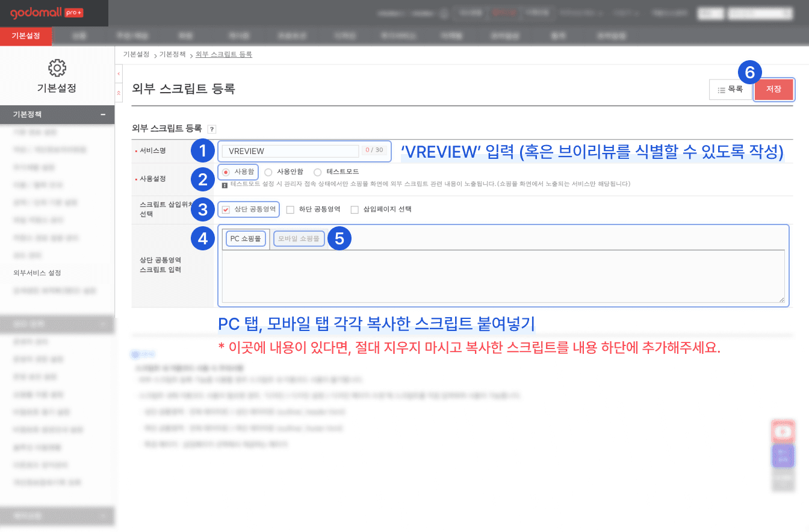This screenshot has width=809, height=532.
Task: Select 기본설정 in the top navigation
Action: pos(25,36)
